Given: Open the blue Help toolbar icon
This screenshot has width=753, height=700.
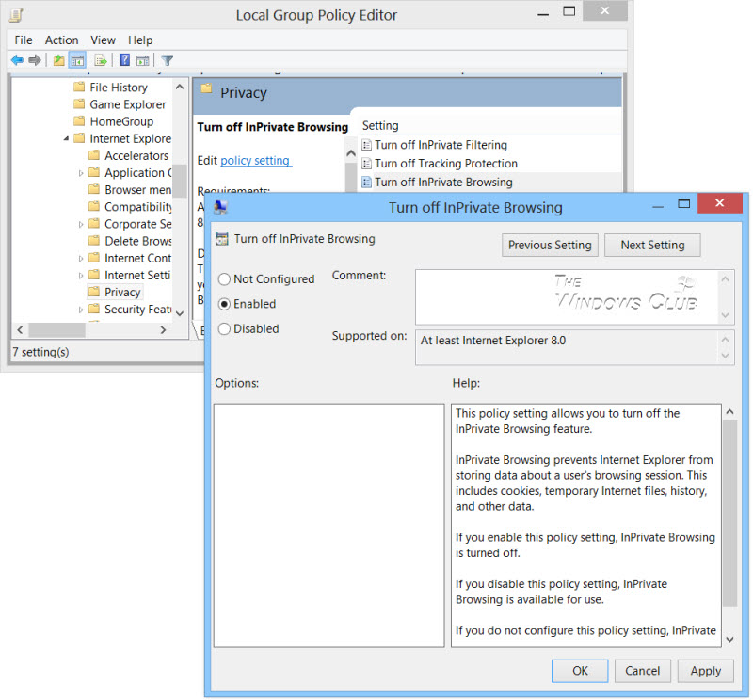Looking at the screenshot, I should [x=124, y=59].
